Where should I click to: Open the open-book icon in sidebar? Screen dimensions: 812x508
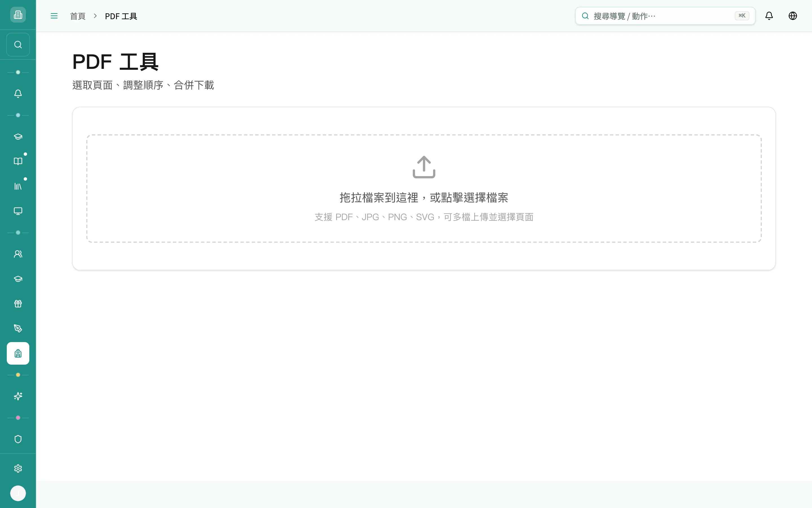(18, 161)
